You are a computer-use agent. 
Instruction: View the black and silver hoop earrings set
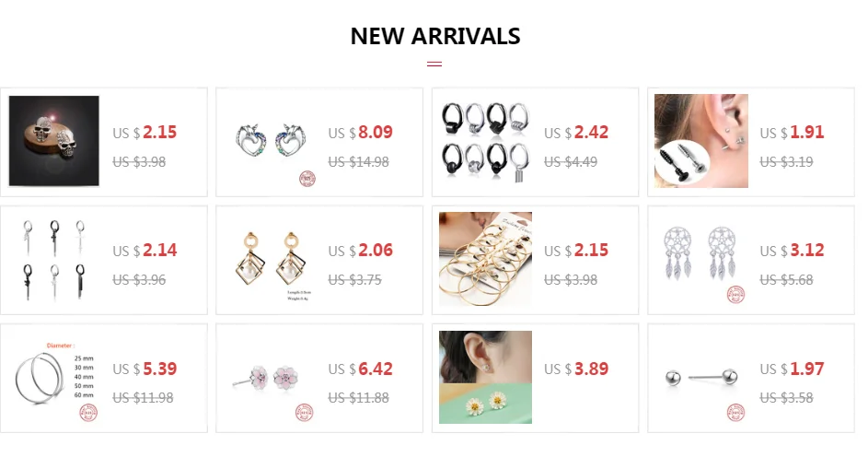[485, 141]
